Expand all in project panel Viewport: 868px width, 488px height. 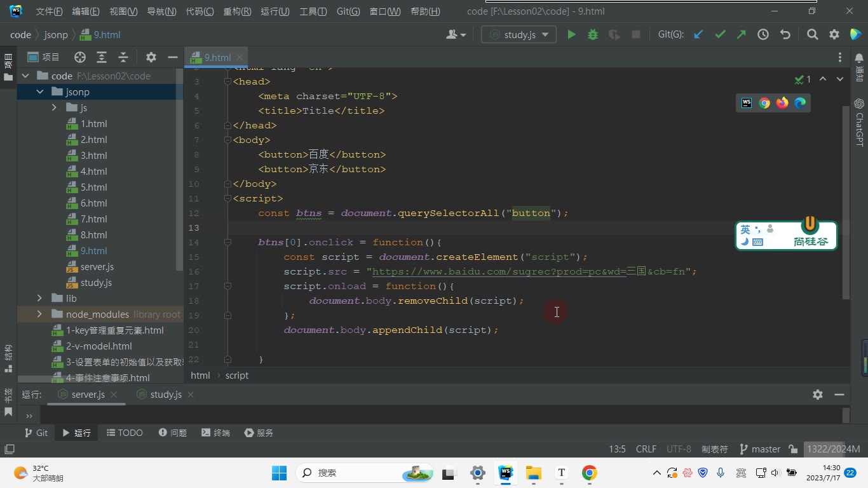pyautogui.click(x=102, y=57)
